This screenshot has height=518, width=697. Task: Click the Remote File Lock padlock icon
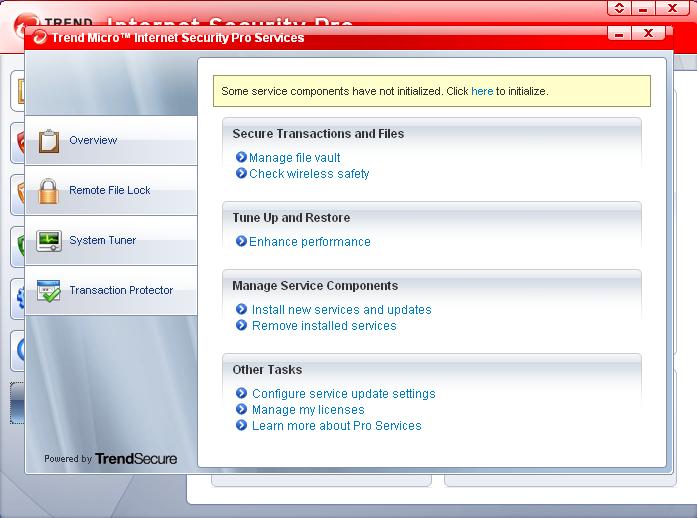48,191
